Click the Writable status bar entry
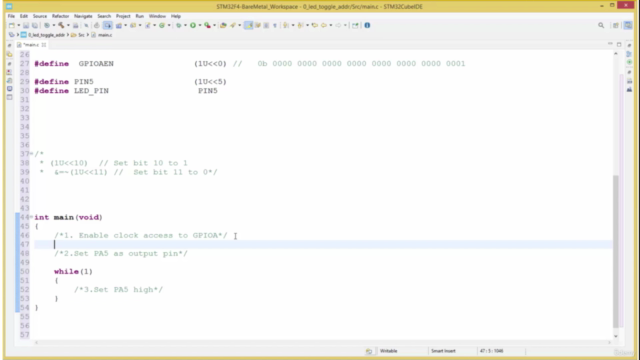The image size is (640, 360). [389, 351]
